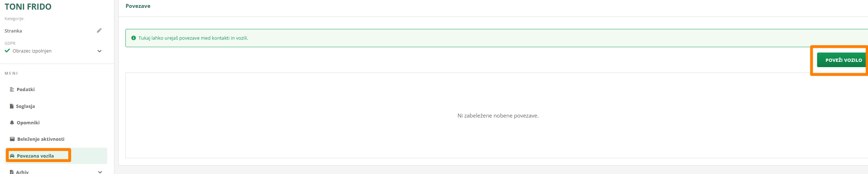Click the pencil edit icon next to Stranka
868x174 pixels.
99,31
